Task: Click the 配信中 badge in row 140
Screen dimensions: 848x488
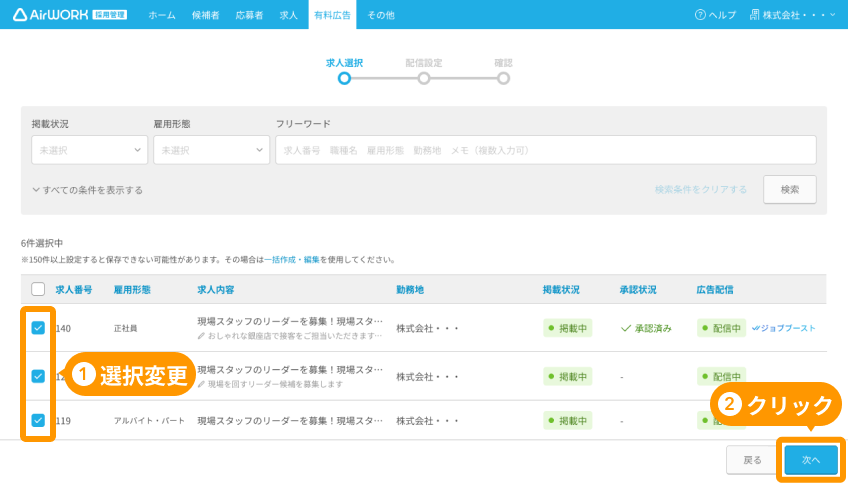Action: coord(721,328)
